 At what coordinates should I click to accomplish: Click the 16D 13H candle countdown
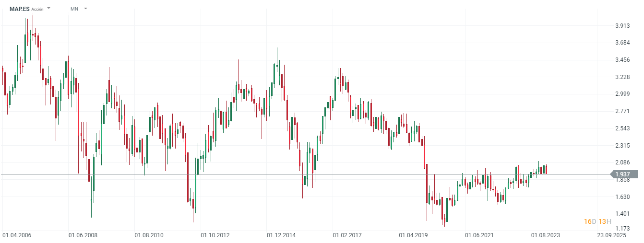click(x=597, y=221)
